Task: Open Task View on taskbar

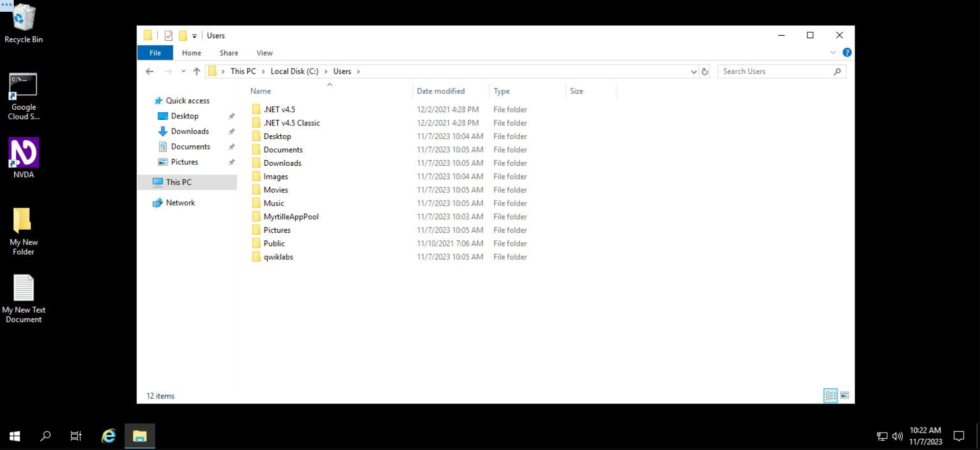Action: coord(76,436)
